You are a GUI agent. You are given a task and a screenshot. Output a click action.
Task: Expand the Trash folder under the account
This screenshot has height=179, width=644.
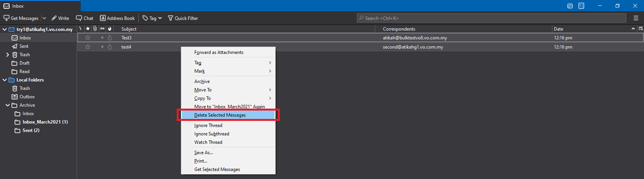(x=7, y=55)
